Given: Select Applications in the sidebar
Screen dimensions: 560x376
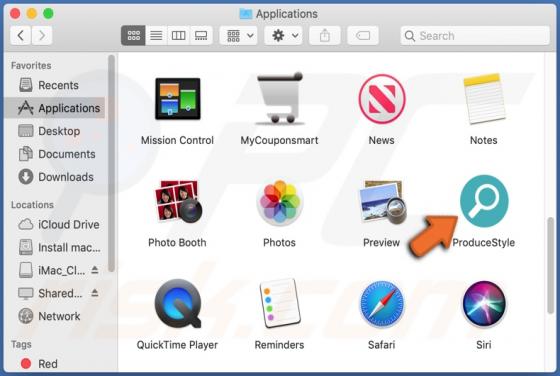Looking at the screenshot, I should [x=55, y=108].
